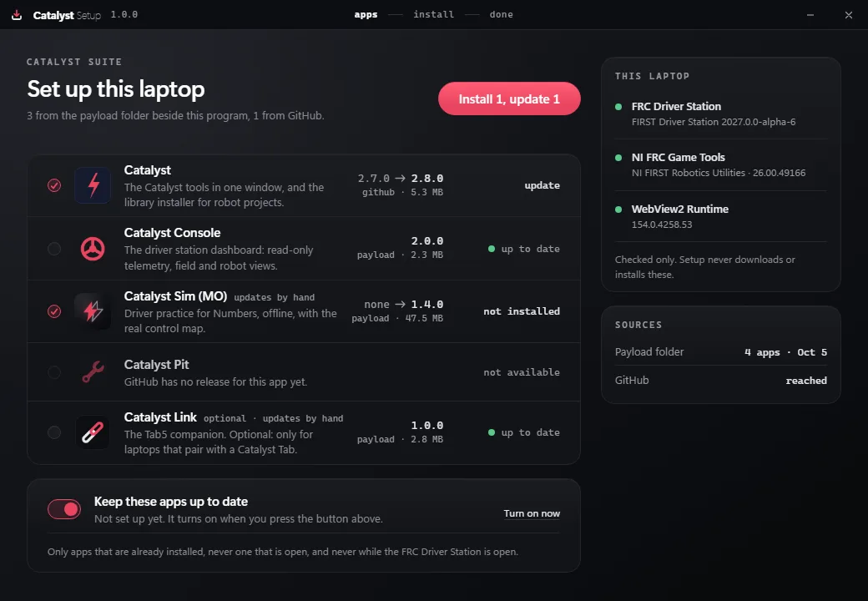Image resolution: width=868 pixels, height=601 pixels.
Task: Go to the install step
Action: pos(433,14)
